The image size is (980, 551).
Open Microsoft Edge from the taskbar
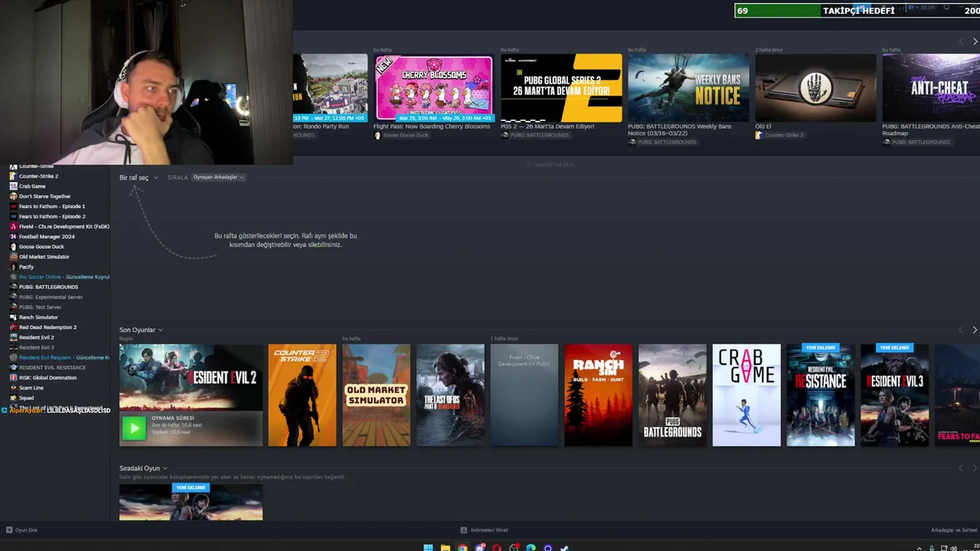(531, 547)
